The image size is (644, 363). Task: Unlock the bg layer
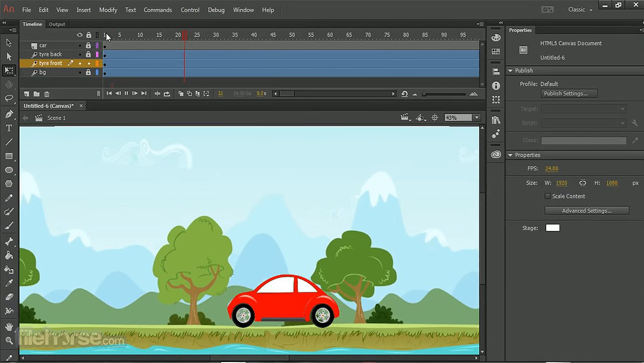[88, 72]
